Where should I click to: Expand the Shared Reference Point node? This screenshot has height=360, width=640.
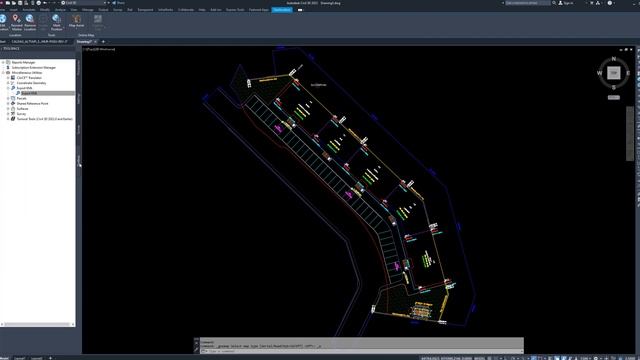(x=8, y=104)
